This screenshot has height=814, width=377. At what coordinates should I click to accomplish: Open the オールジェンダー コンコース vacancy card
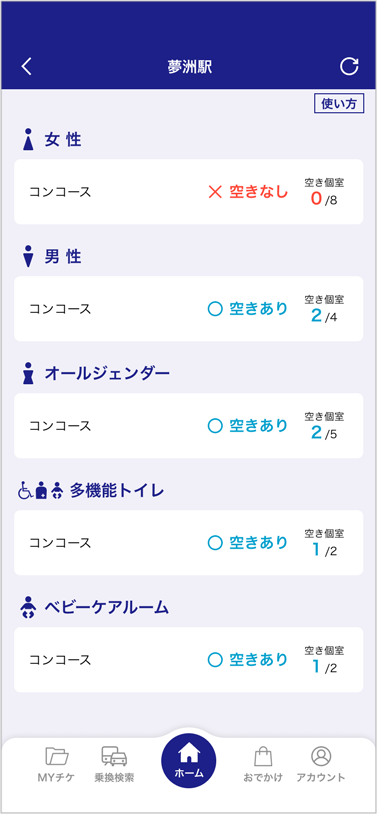(x=188, y=426)
